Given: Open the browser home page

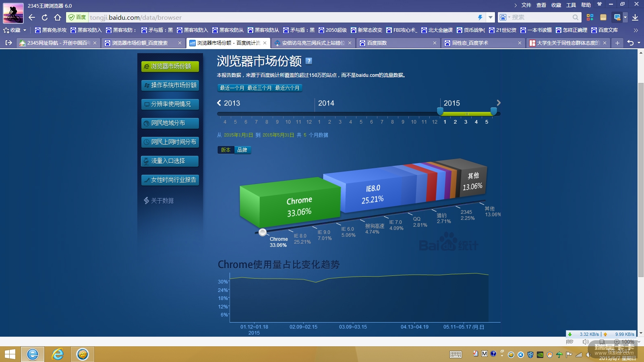Looking at the screenshot, I should tap(58, 17).
